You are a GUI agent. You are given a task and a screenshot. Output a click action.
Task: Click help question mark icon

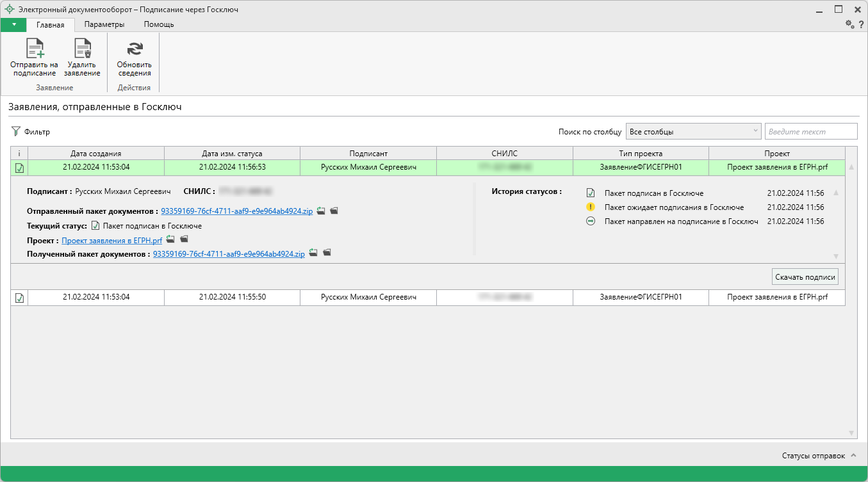pos(861,24)
